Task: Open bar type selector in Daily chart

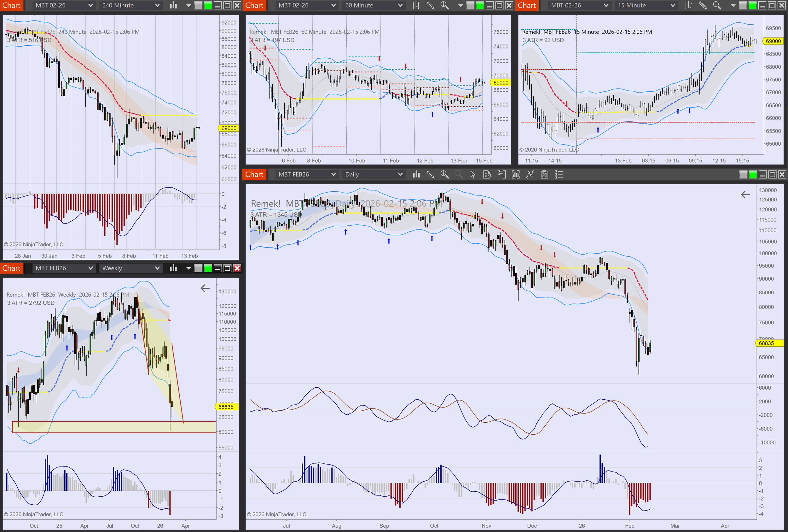Action: (x=416, y=175)
